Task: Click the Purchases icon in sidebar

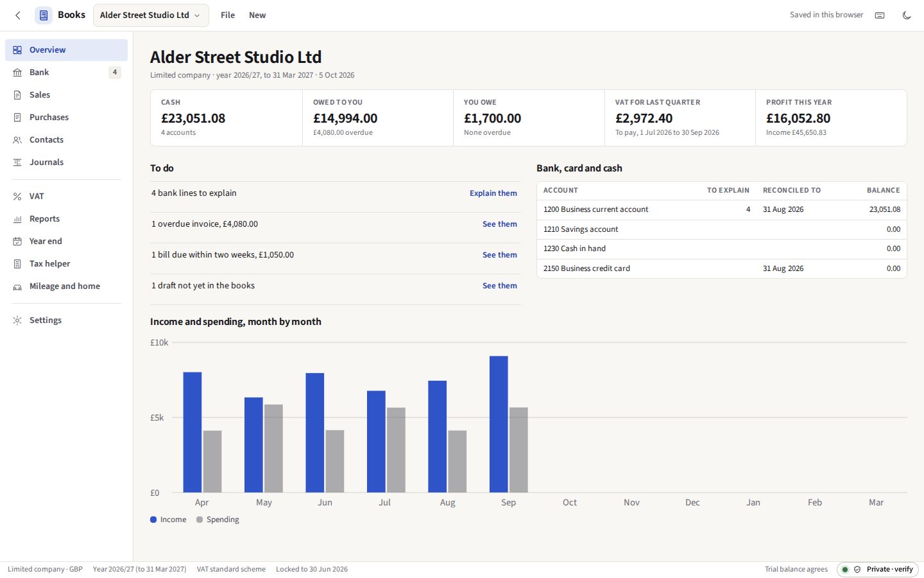Action: [17, 118]
